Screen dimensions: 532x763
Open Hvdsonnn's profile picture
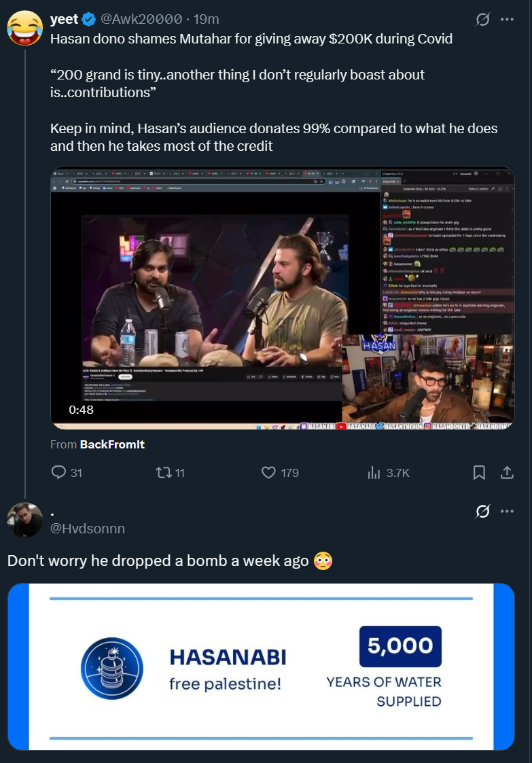point(25,520)
